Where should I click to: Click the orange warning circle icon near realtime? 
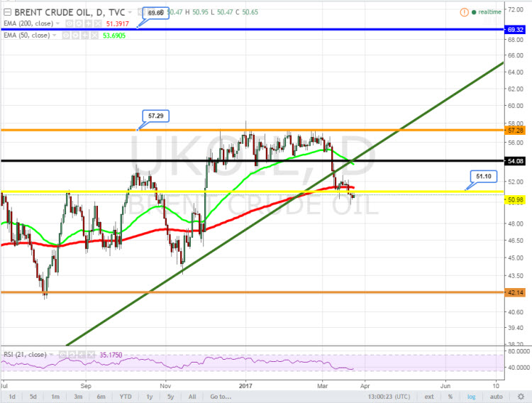click(x=464, y=12)
